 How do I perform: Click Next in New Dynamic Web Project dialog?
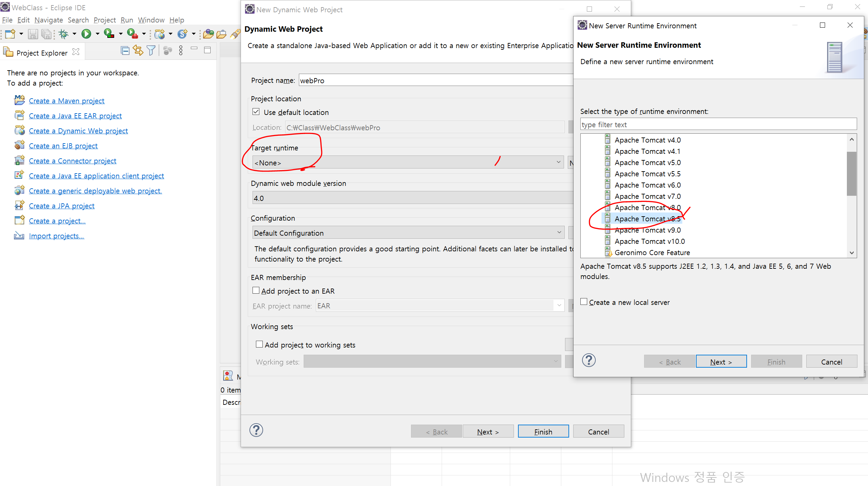[488, 431]
